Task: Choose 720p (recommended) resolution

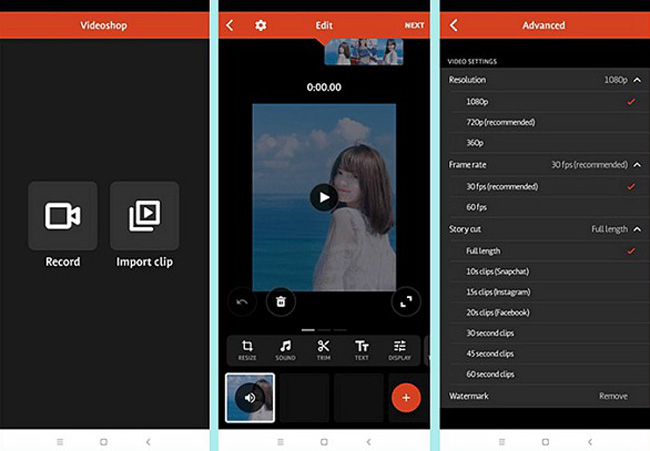Action: click(549, 122)
